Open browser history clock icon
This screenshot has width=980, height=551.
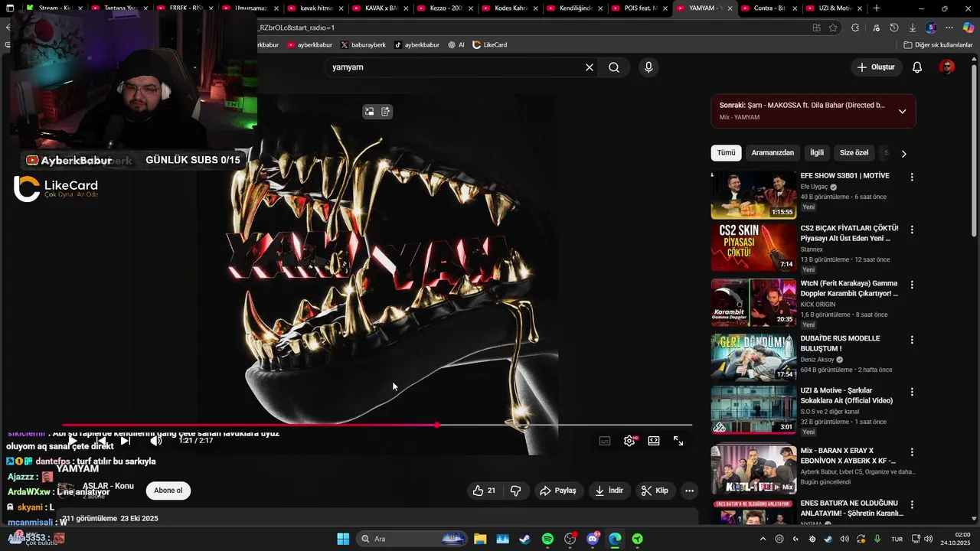coord(893,28)
